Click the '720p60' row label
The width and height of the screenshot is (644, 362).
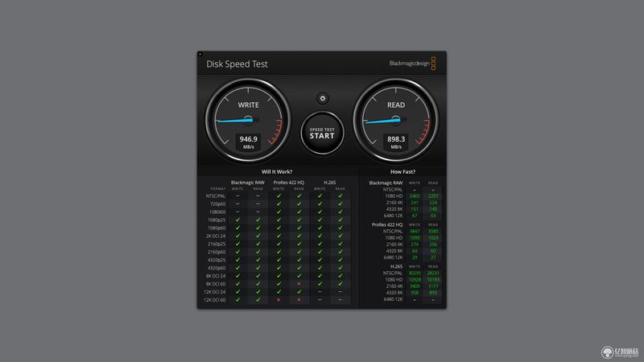tap(217, 204)
